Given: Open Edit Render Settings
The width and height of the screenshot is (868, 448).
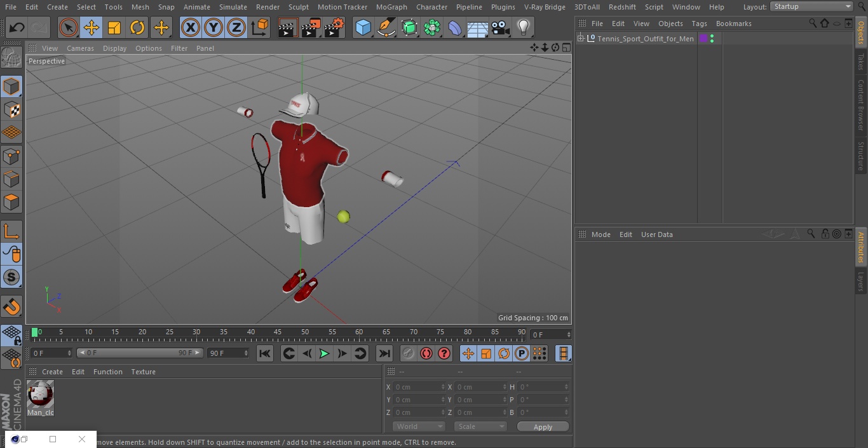Looking at the screenshot, I should coord(334,27).
